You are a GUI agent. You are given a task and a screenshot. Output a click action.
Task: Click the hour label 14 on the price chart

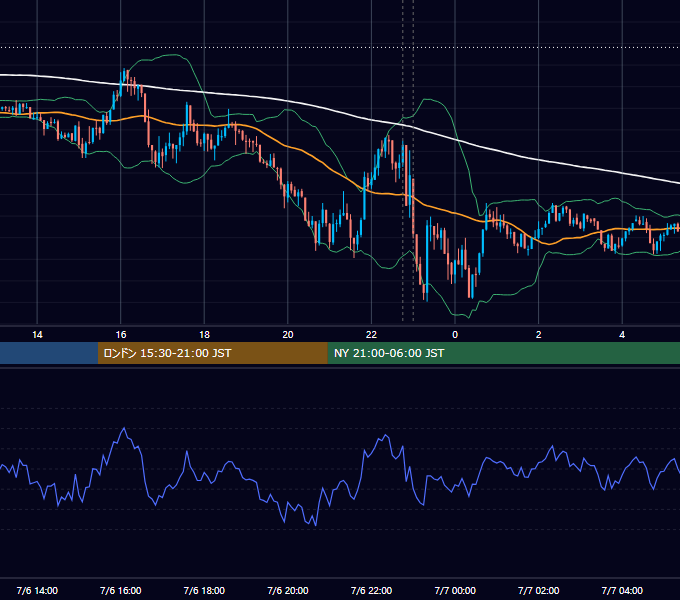pyautogui.click(x=37, y=335)
